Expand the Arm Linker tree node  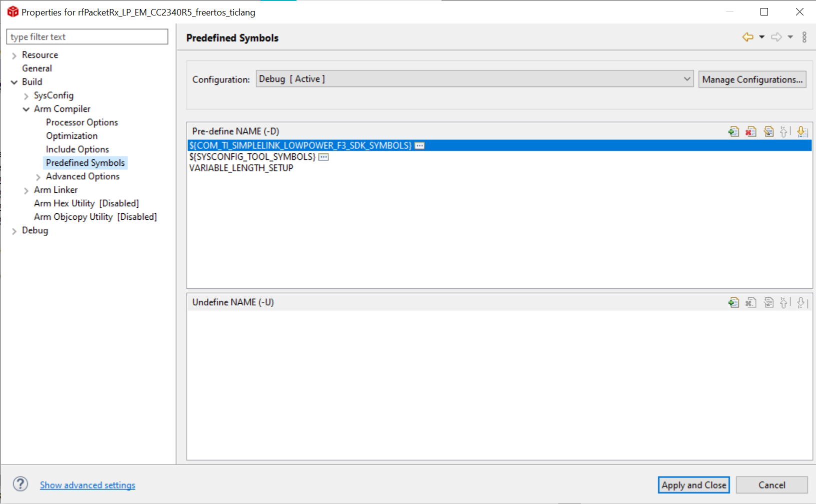tap(26, 190)
